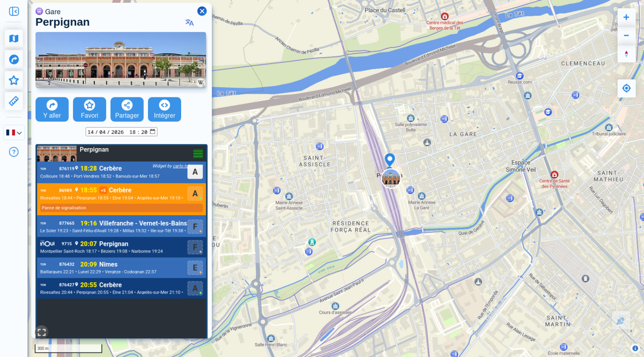Click the Partager share button

click(x=127, y=109)
